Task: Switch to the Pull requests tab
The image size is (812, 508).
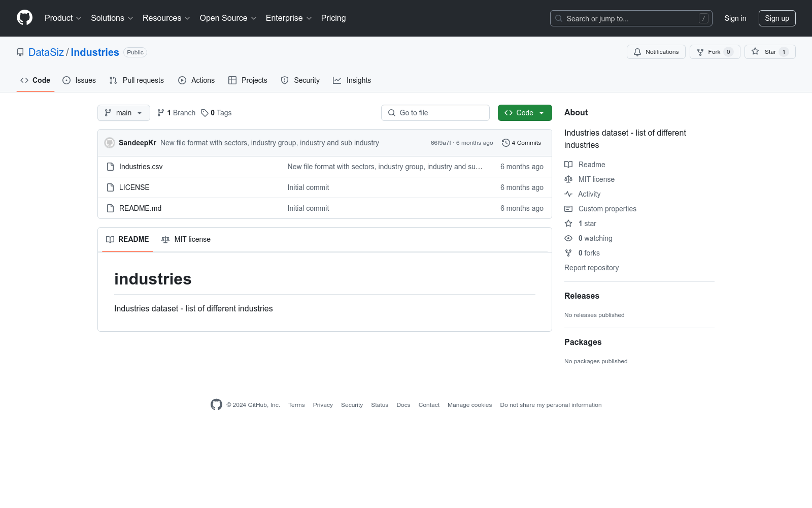Action: (137, 80)
